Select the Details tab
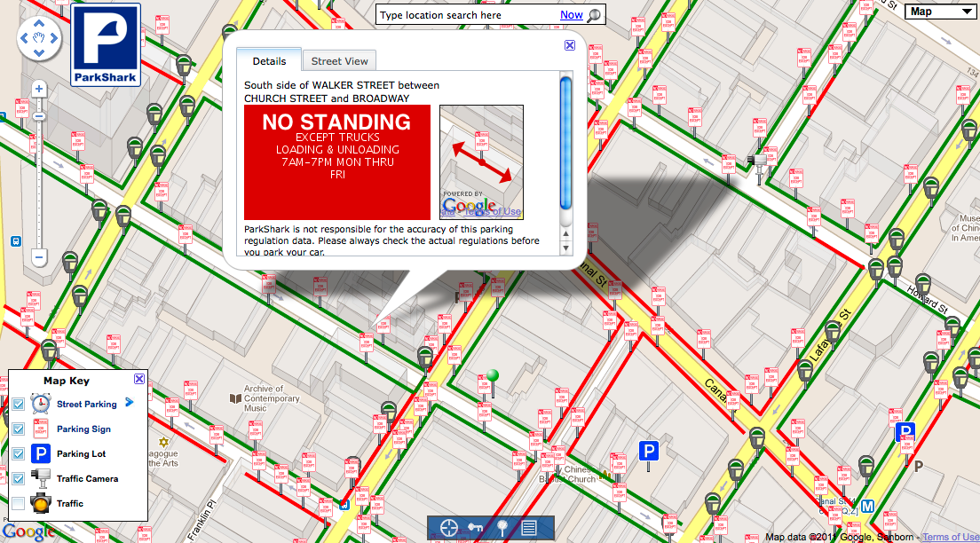Viewport: 980px width, 543px height. click(x=269, y=60)
